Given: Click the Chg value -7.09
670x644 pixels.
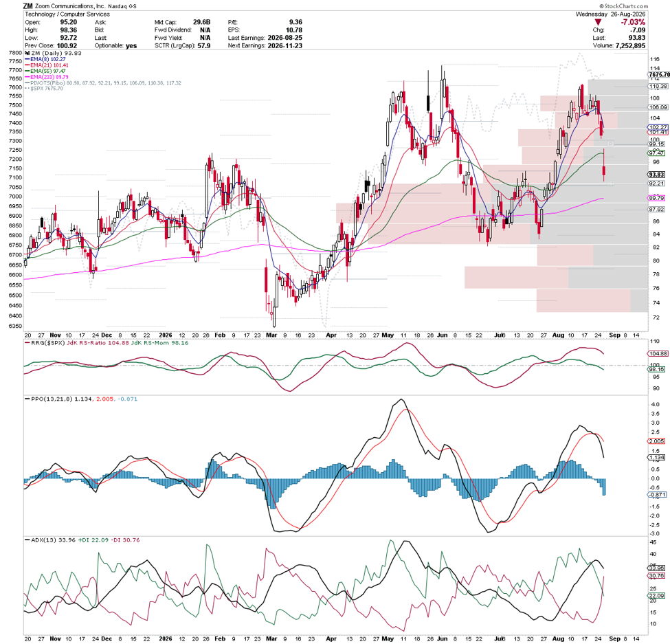Looking at the screenshot, I should [x=638, y=30].
